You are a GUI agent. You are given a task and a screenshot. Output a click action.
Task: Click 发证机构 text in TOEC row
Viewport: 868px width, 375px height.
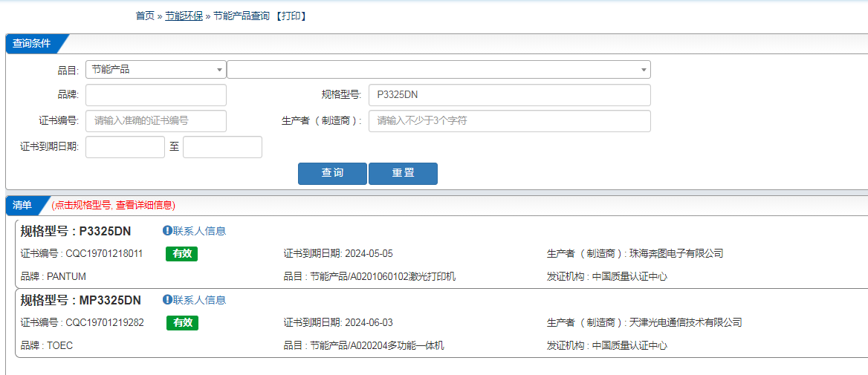606,346
